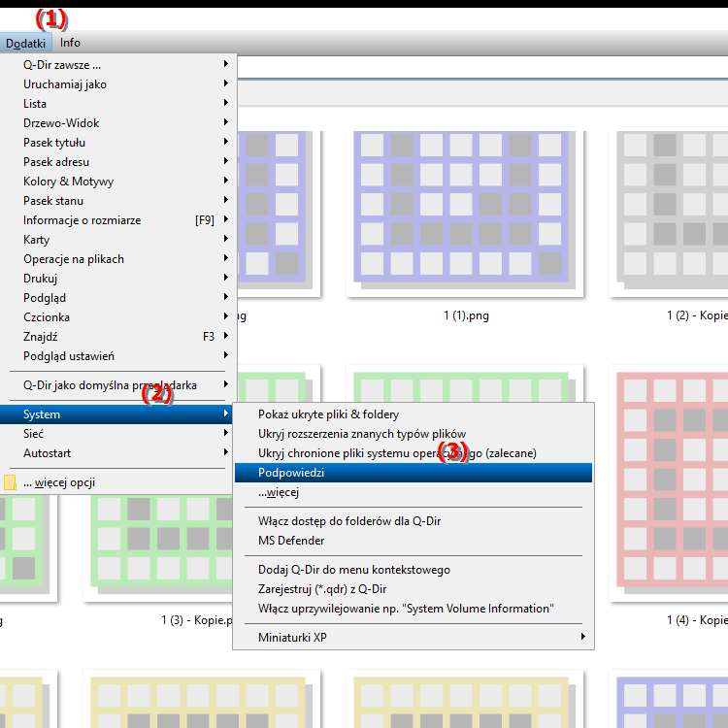The image size is (728, 728).
Task: Click Zarejestruj (*.qdr) z Q-Dir
Action: click(x=414, y=589)
